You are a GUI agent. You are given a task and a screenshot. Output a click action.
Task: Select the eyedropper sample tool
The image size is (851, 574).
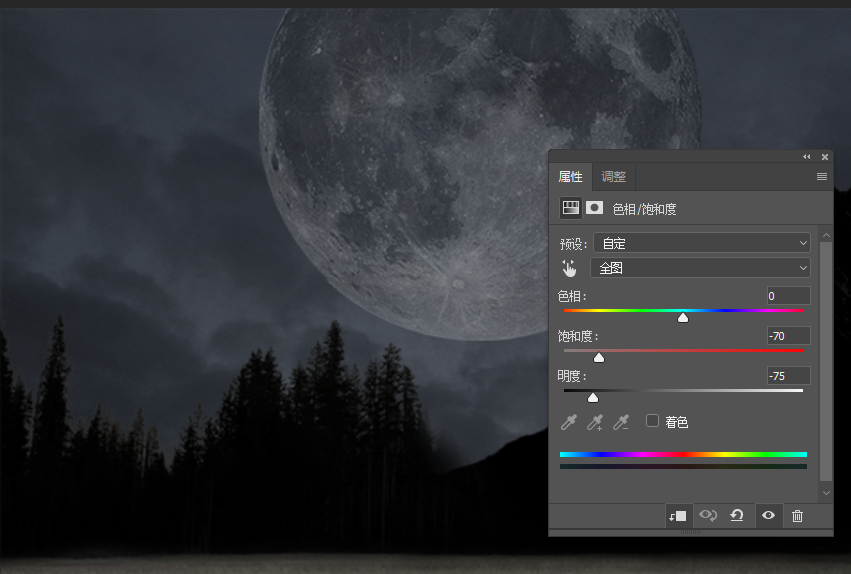[569, 422]
